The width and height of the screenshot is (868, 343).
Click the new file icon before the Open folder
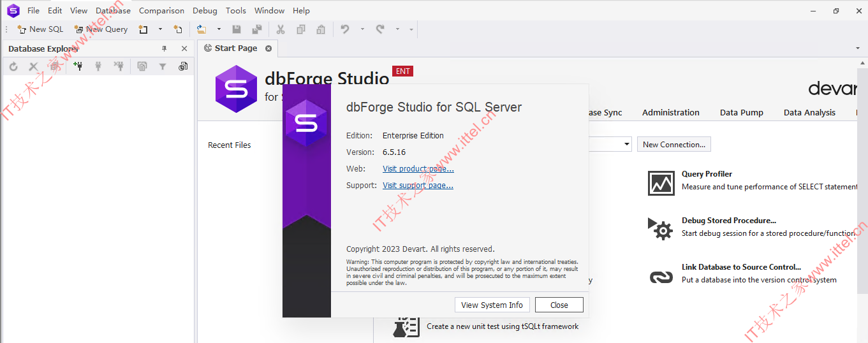coord(178,29)
